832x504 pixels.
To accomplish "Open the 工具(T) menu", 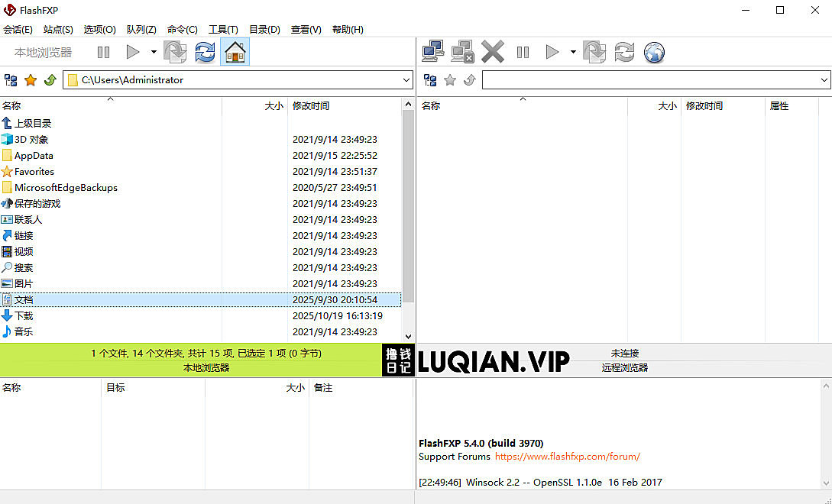I will point(223,29).
